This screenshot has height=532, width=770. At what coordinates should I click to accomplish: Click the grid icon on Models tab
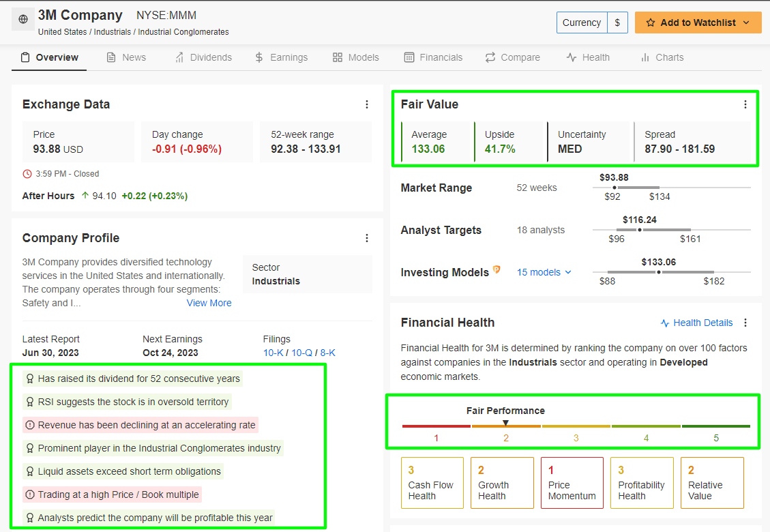point(338,57)
